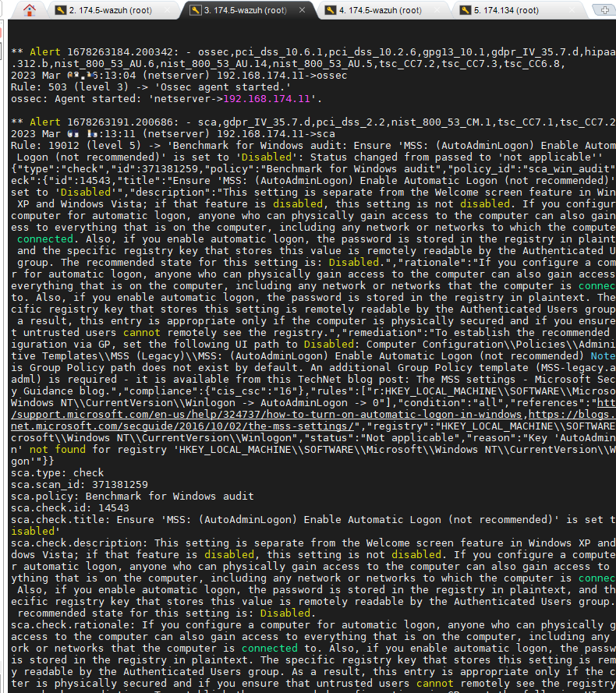Close tab 4. 174.5-wazuh (root)
616x693 pixels.
point(437,10)
